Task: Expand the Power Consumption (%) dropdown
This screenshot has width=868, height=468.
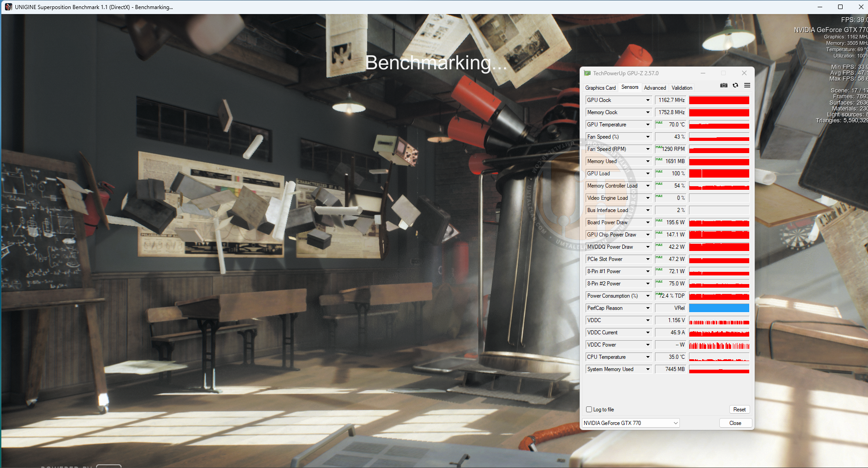Action: point(648,296)
